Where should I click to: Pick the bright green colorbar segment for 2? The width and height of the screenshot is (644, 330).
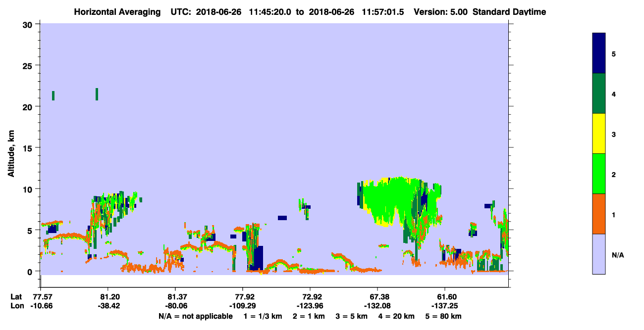[x=599, y=174]
